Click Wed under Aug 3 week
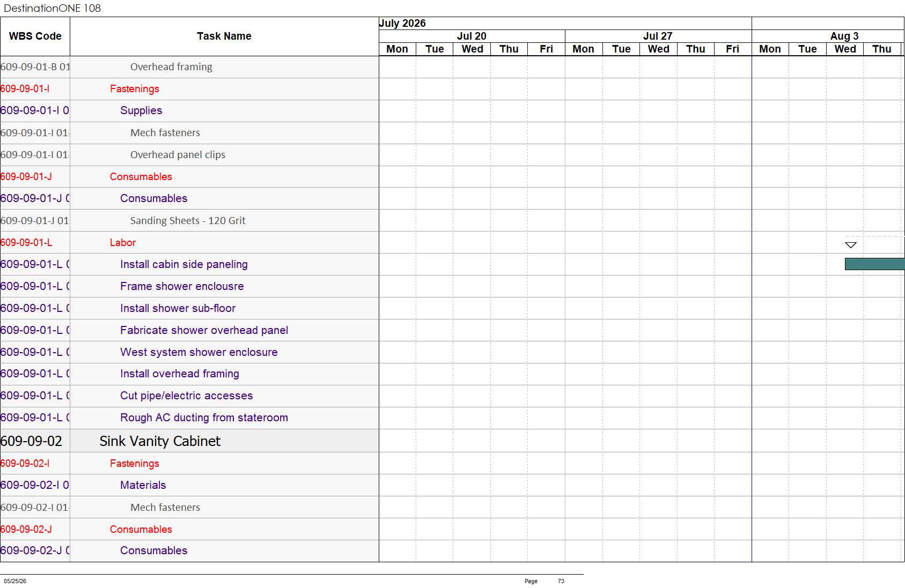Viewport: 905px width, 588px height. [845, 49]
